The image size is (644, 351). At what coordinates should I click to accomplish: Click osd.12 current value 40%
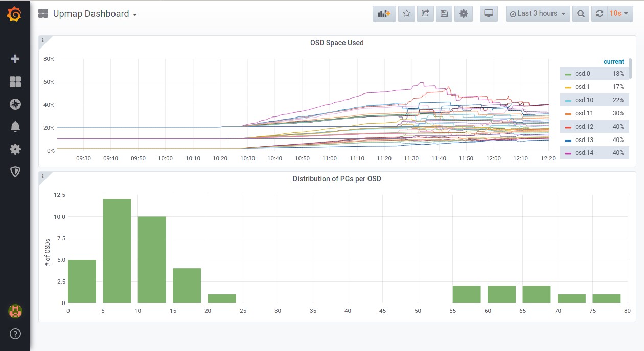(x=618, y=127)
